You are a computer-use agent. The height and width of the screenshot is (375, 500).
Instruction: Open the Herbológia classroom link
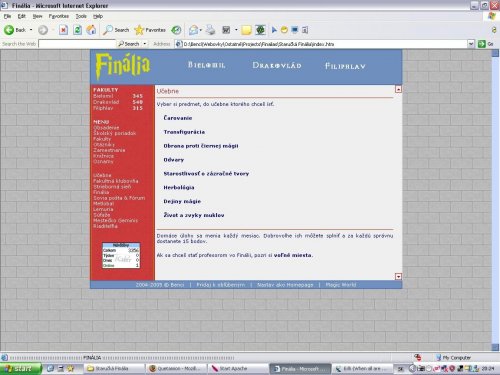click(179, 187)
